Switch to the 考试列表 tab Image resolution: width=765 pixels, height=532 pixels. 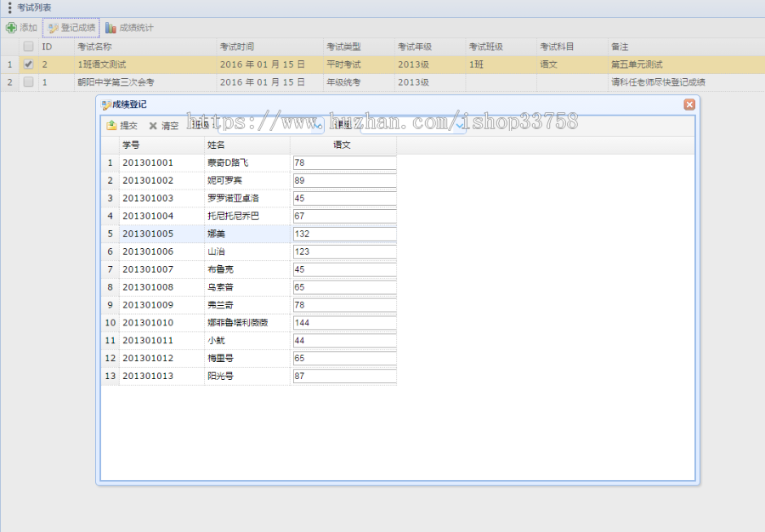[x=31, y=8]
